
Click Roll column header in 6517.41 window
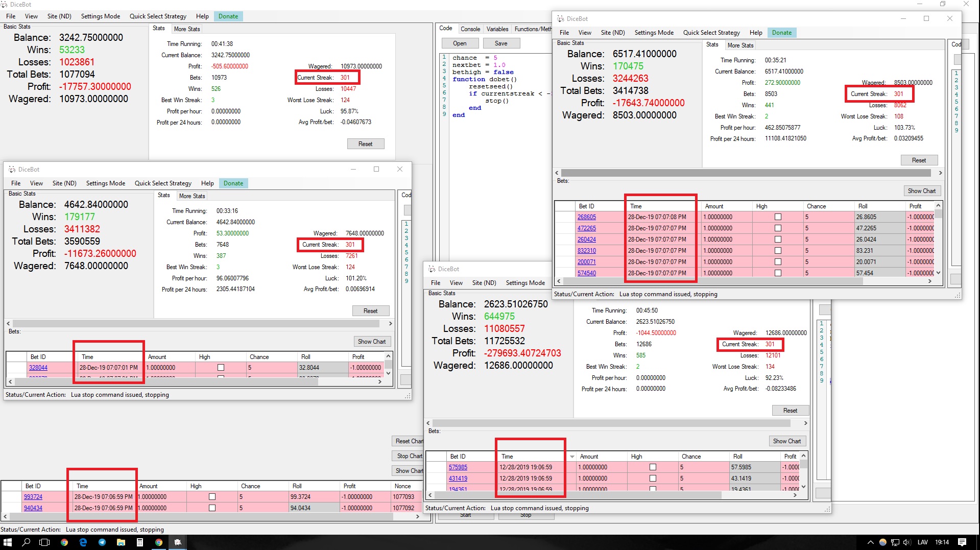point(879,206)
